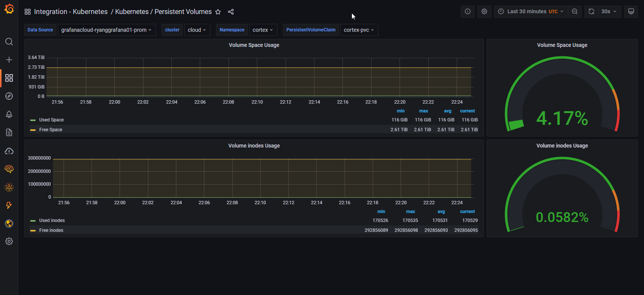Toggle Used Space series in legend
This screenshot has width=644, height=295.
click(x=51, y=120)
